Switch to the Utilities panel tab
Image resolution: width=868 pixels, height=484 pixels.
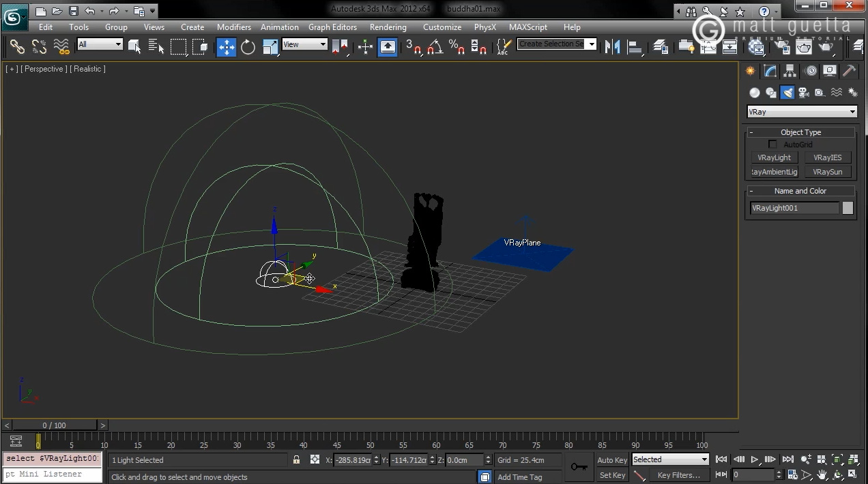point(850,71)
